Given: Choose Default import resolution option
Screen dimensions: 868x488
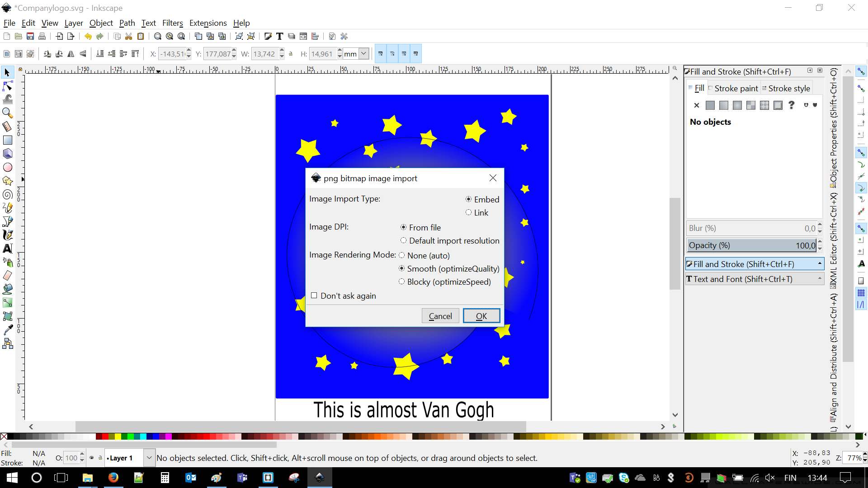Looking at the screenshot, I should [x=449, y=240].
